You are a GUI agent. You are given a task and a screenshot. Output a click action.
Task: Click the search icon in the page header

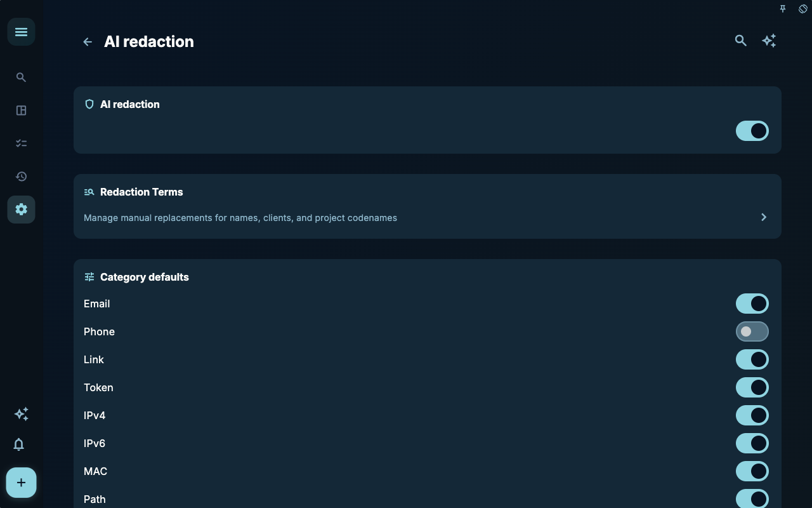(740, 41)
